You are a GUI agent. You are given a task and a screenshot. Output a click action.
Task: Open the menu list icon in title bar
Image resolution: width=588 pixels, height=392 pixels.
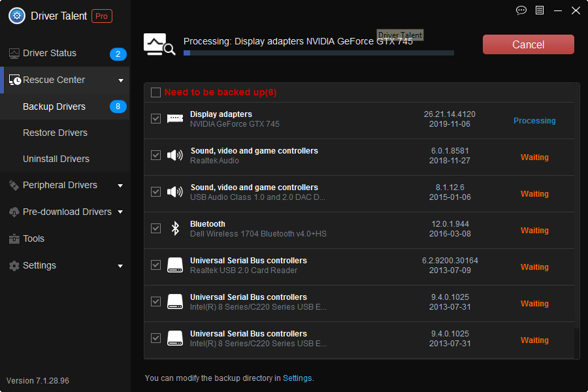click(x=539, y=10)
